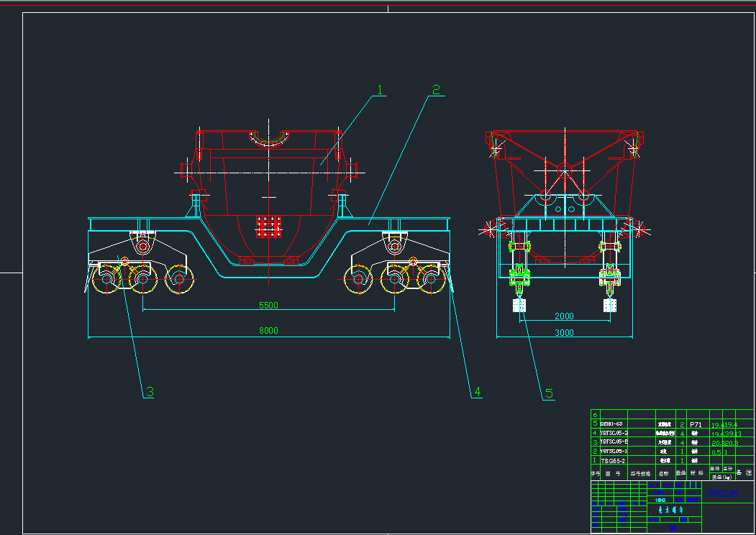Click the YQTSC.05-1 cell in row 2
This screenshot has width=756, height=535.
614,452
